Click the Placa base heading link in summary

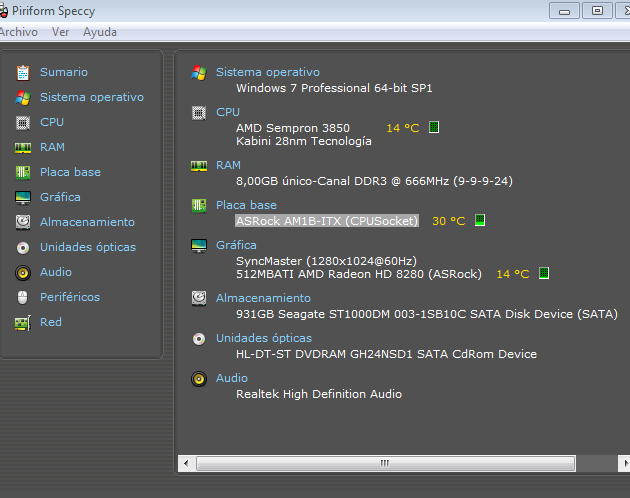246,205
